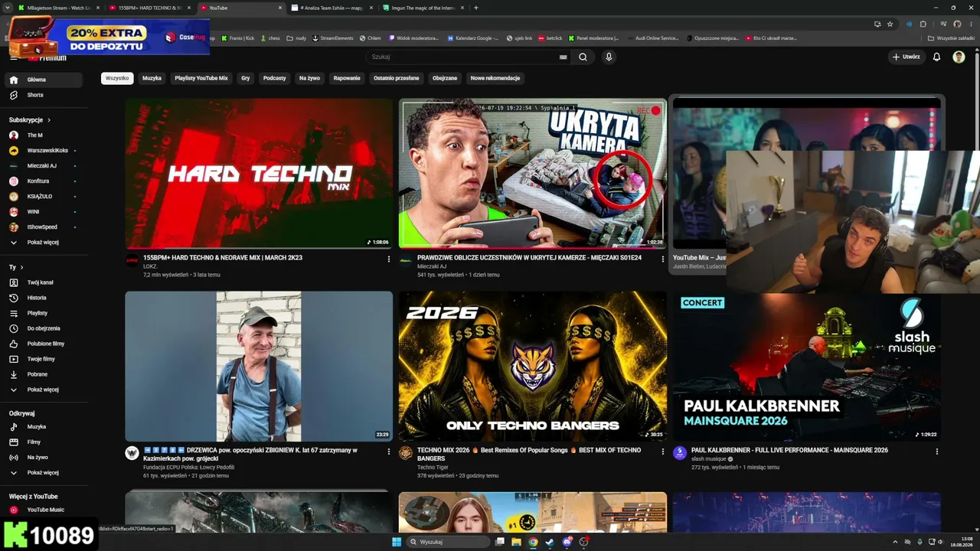
Task: Open the slash musique channel link
Action: [709, 459]
